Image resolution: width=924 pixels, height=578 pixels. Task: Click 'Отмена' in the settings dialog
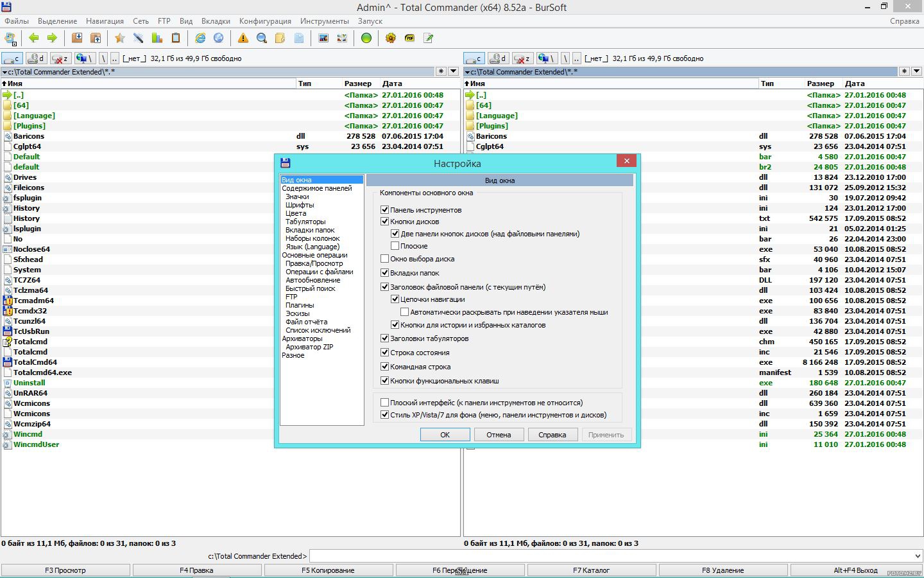[x=499, y=435]
